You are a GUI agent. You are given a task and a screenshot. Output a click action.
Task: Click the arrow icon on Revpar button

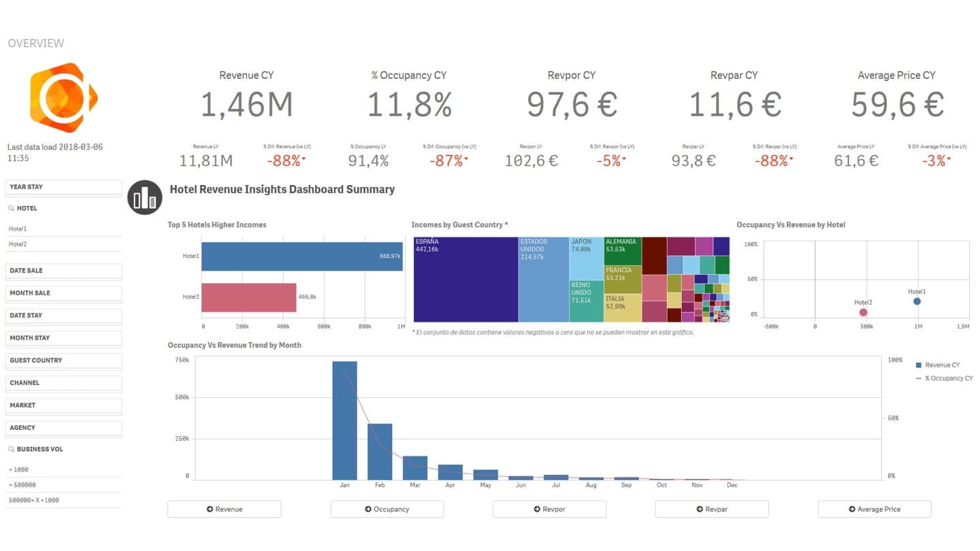(700, 509)
